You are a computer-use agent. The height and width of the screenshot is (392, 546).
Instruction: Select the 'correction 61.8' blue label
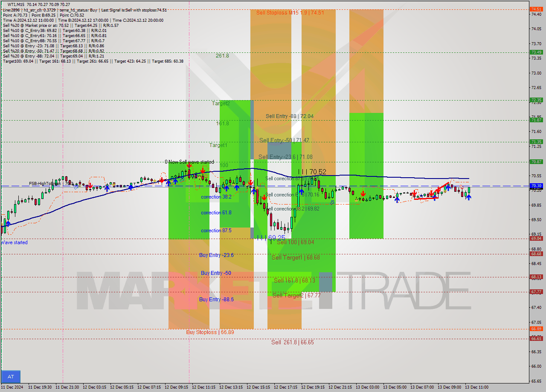tap(216, 213)
